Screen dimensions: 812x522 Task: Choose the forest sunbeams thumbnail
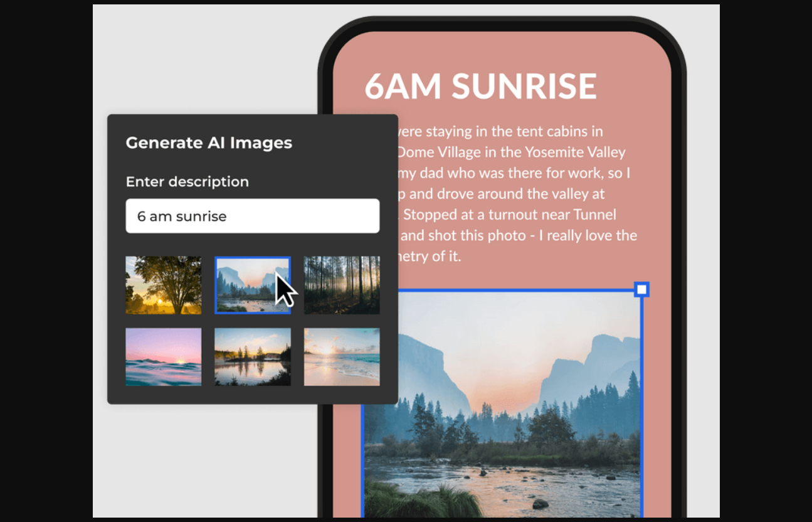coord(342,285)
